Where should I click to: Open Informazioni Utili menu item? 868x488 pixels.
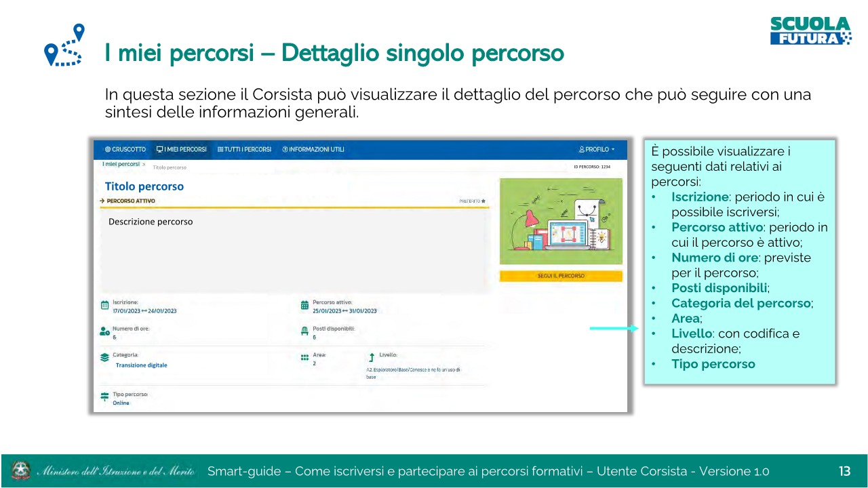click(313, 149)
